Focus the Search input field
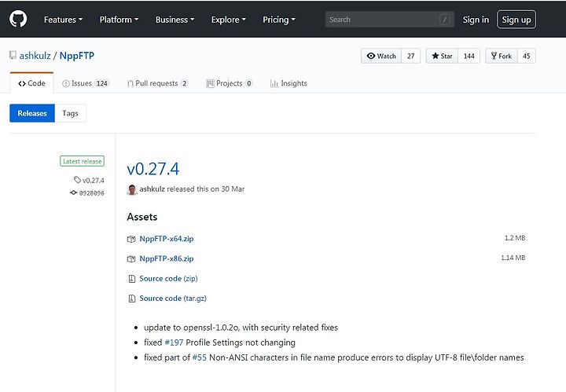The width and height of the screenshot is (566, 392). pos(389,20)
